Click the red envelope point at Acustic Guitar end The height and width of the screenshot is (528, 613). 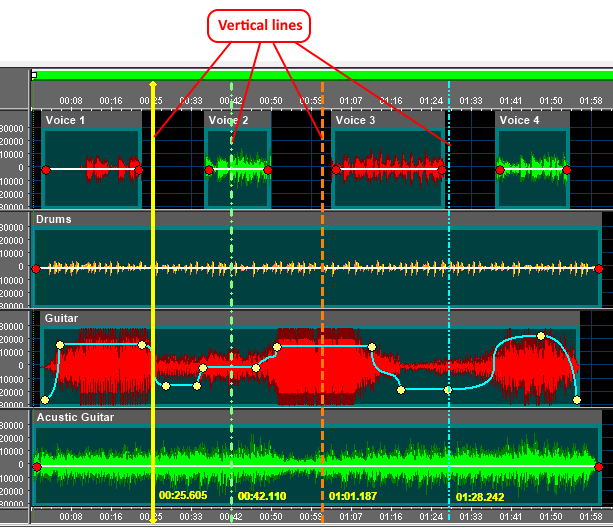click(597, 466)
